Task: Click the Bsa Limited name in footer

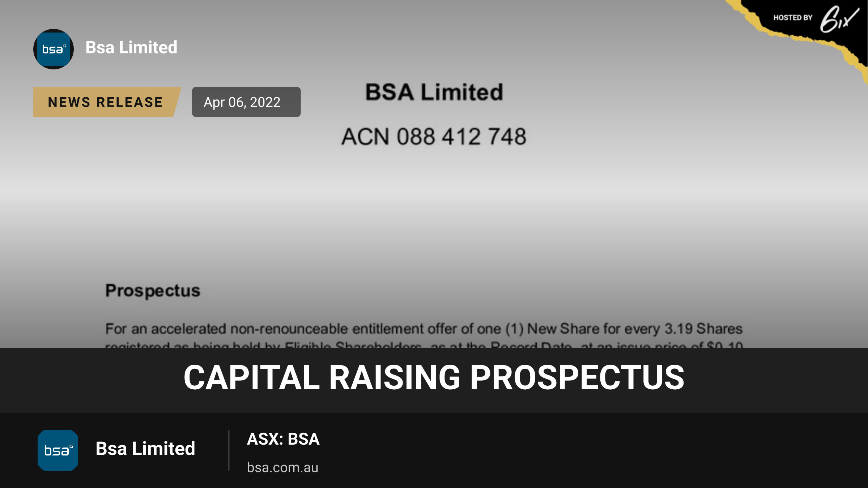Action: 145,449
